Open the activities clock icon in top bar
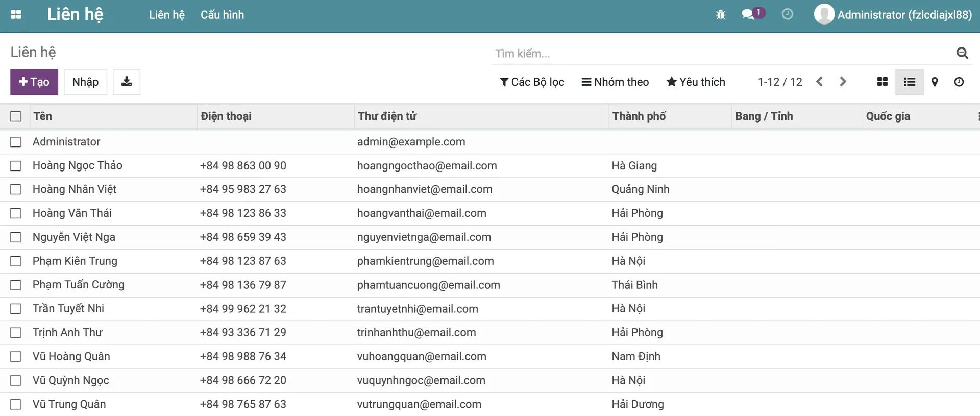Viewport: 980px width, 416px height. 788,14
